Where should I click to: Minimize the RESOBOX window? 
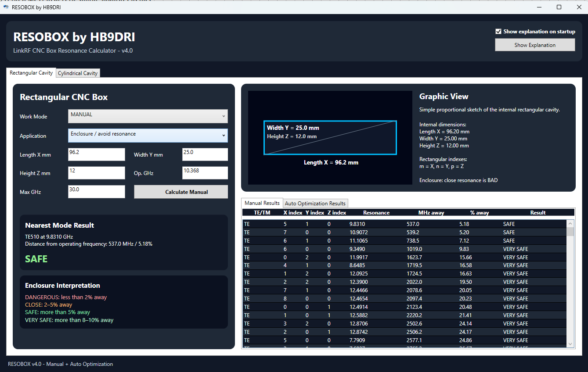coord(539,7)
